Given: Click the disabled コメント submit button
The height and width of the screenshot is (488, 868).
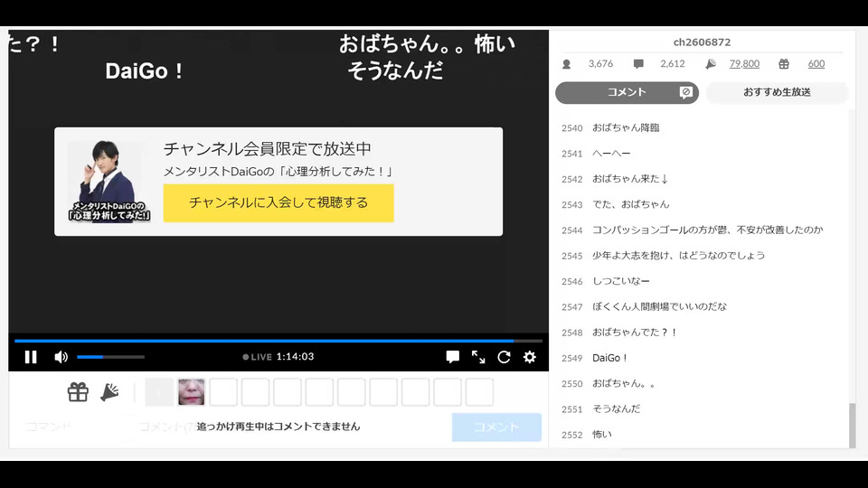Looking at the screenshot, I should [x=496, y=427].
